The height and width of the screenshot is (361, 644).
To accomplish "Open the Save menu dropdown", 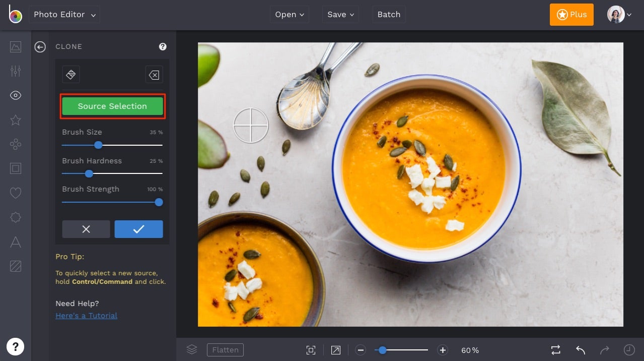I will [340, 15].
